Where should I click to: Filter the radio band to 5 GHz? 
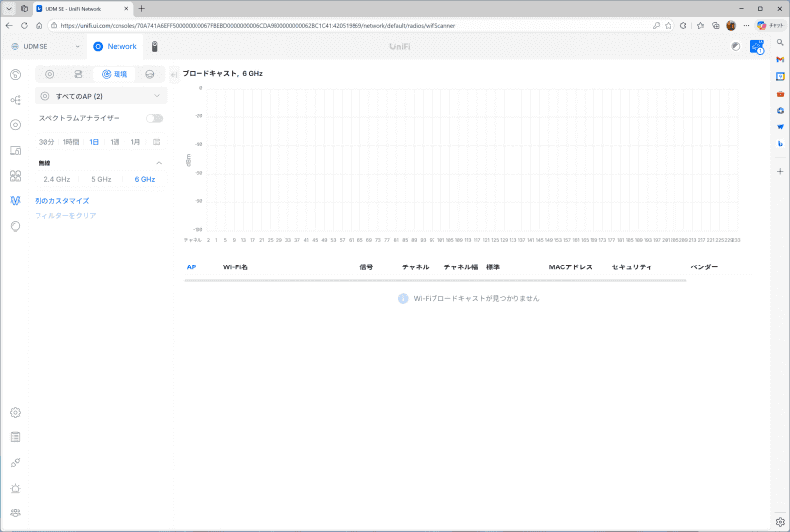(x=101, y=179)
